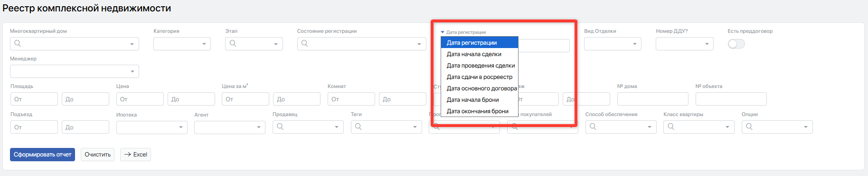The image size is (868, 176).
Task: Open the 'Ипотека' dropdown
Action: (x=152, y=127)
